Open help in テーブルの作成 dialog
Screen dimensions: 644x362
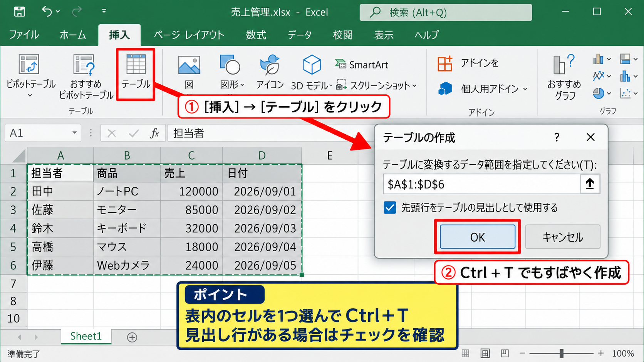(x=557, y=137)
